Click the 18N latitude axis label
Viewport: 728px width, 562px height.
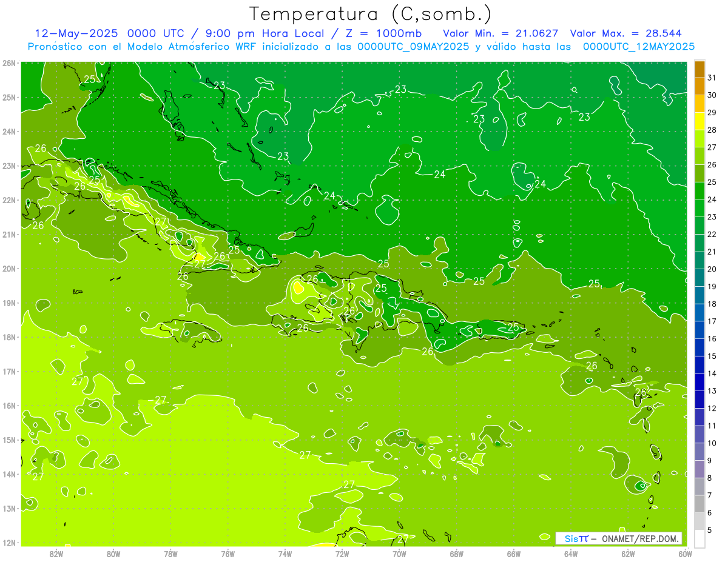[8, 337]
